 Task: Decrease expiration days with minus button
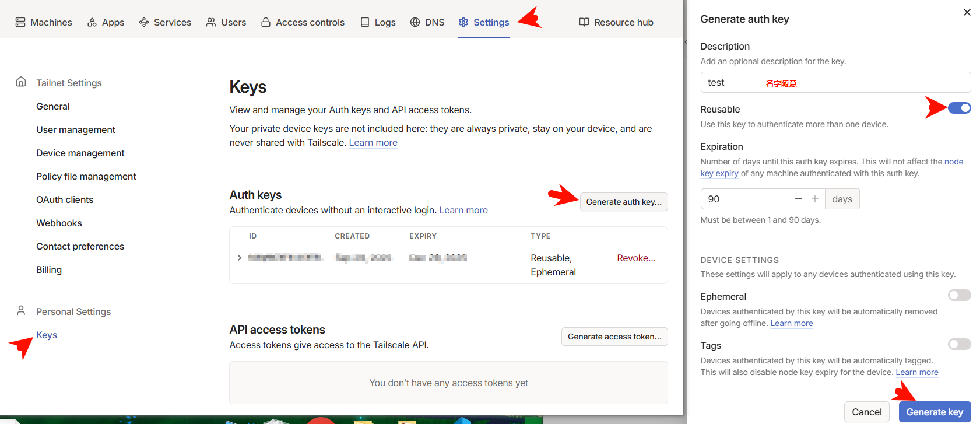[799, 199]
